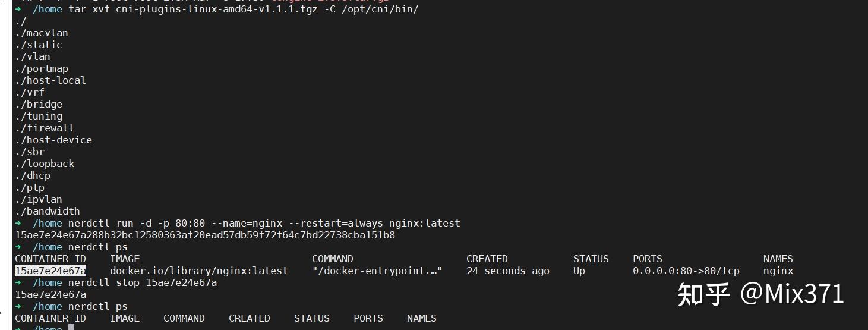The image size is (868, 330).
Task: Click the Zhihu logo watermark
Action: click(x=703, y=294)
